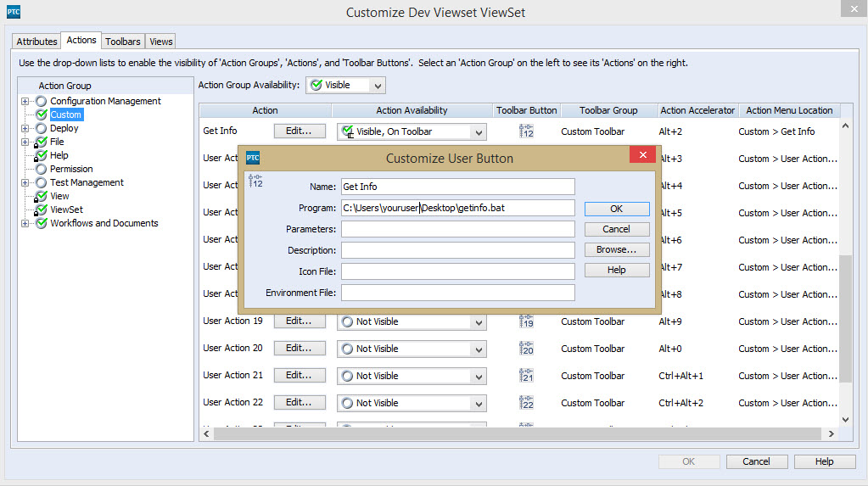The image size is (868, 486).
Task: Expand Configuration Management tree node
Action: click(x=25, y=101)
